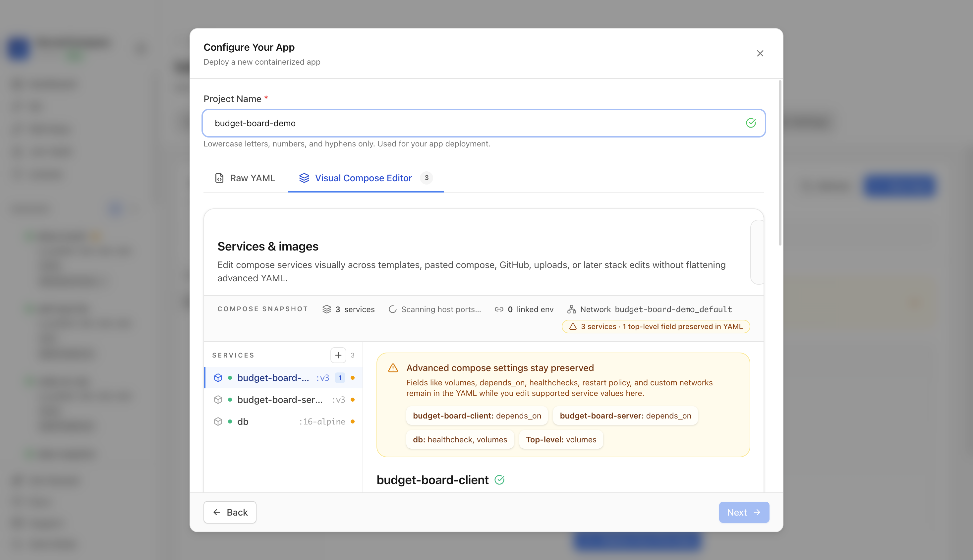
Task: Click the green check icon in Project Name field
Action: click(x=751, y=123)
